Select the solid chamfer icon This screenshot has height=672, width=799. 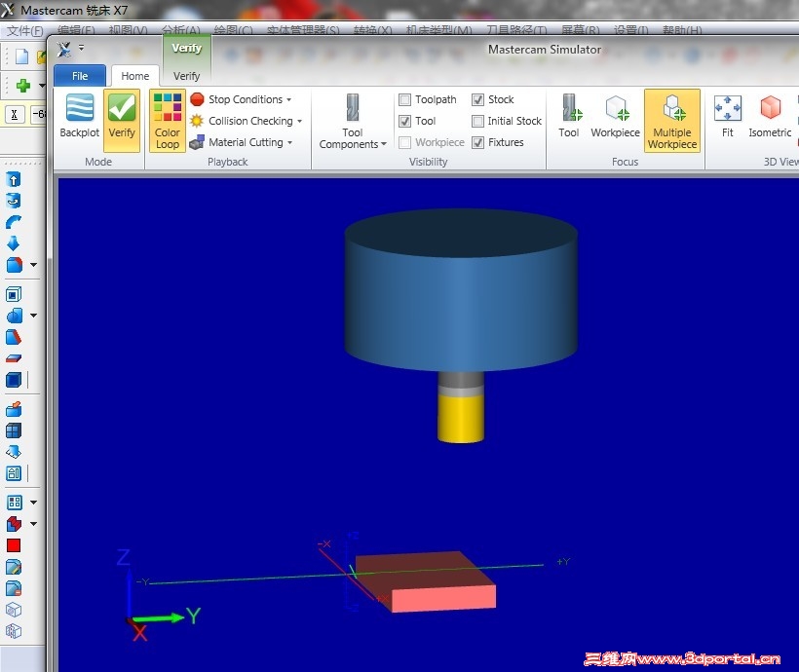coord(14,337)
